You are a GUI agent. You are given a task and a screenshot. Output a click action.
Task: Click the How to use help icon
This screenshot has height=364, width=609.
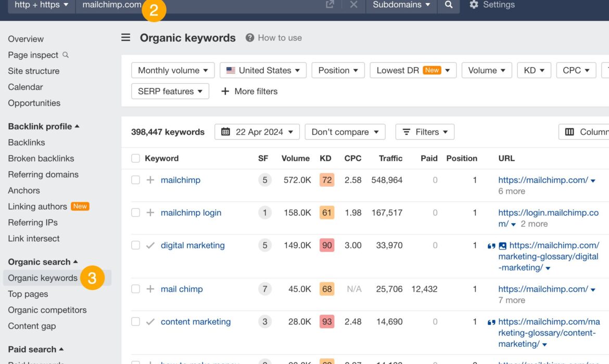click(250, 37)
